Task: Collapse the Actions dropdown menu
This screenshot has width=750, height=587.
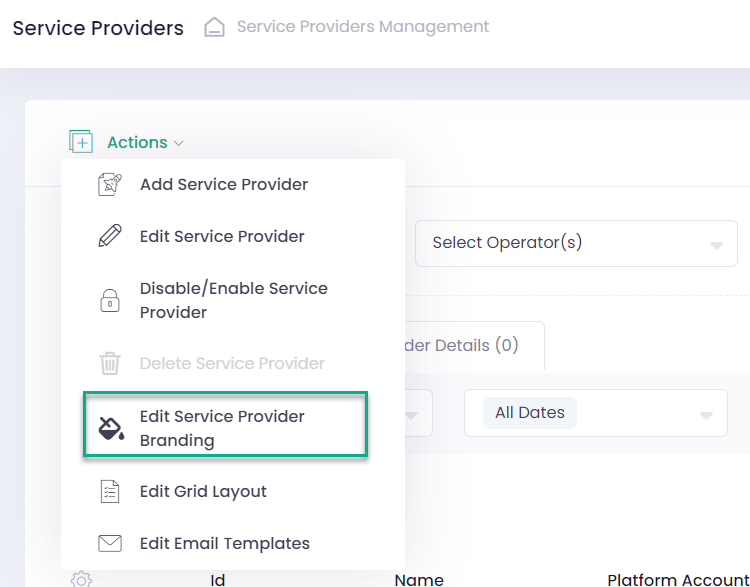Action: pos(145,142)
